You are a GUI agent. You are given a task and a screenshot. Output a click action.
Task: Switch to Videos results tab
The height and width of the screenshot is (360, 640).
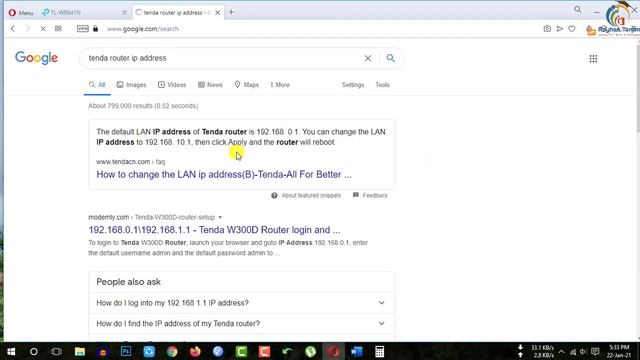tap(172, 85)
